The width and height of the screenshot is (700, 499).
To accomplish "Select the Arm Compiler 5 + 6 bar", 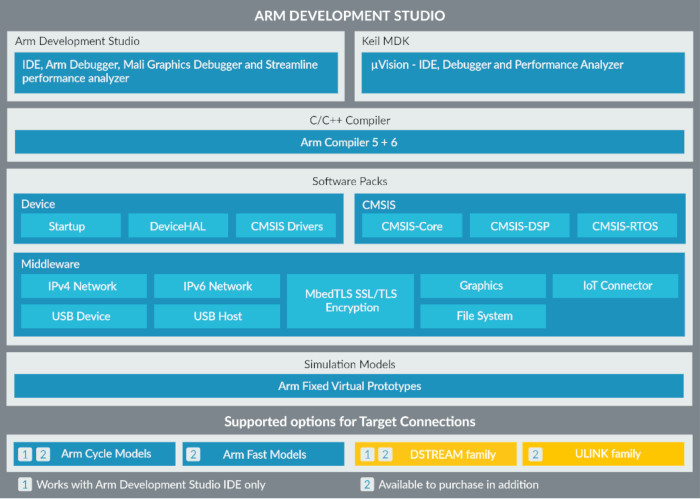I will [x=350, y=142].
